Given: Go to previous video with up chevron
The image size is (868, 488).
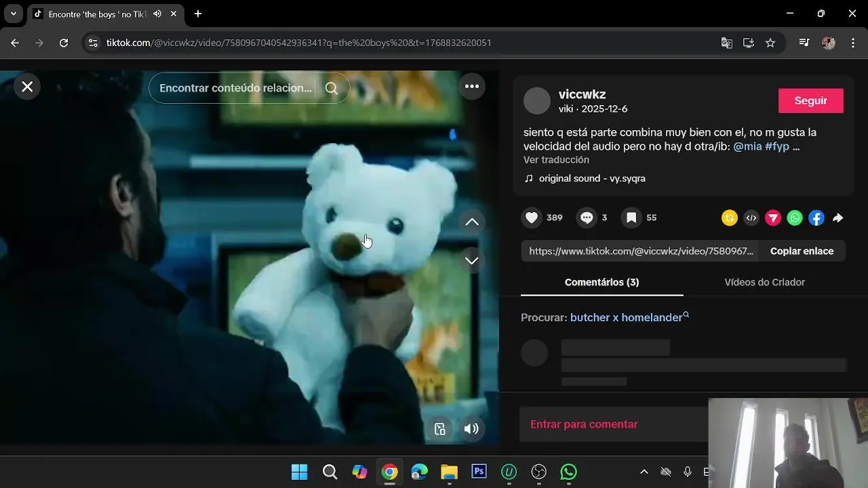Looking at the screenshot, I should click(472, 222).
